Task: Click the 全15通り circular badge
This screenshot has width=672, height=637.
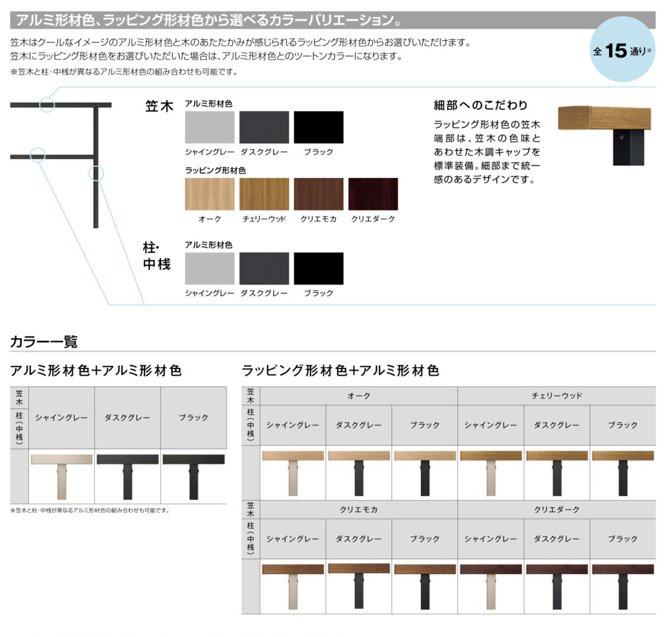Action: point(622,50)
